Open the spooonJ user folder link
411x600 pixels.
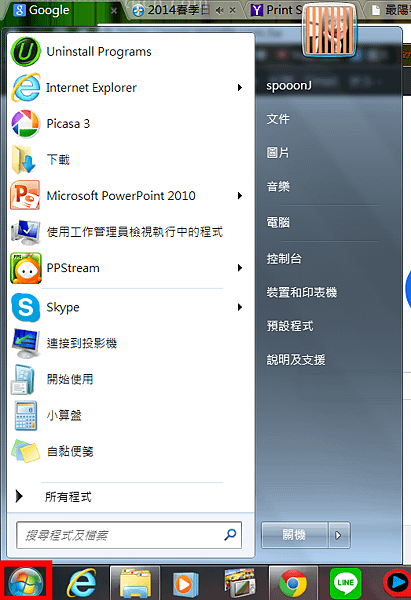pyautogui.click(x=289, y=86)
